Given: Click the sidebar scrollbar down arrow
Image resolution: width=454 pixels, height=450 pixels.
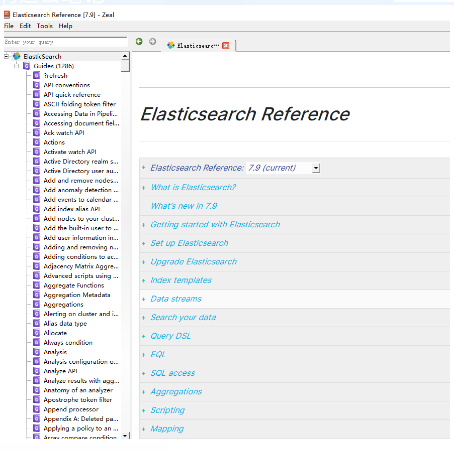Looking at the screenshot, I should [125, 435].
